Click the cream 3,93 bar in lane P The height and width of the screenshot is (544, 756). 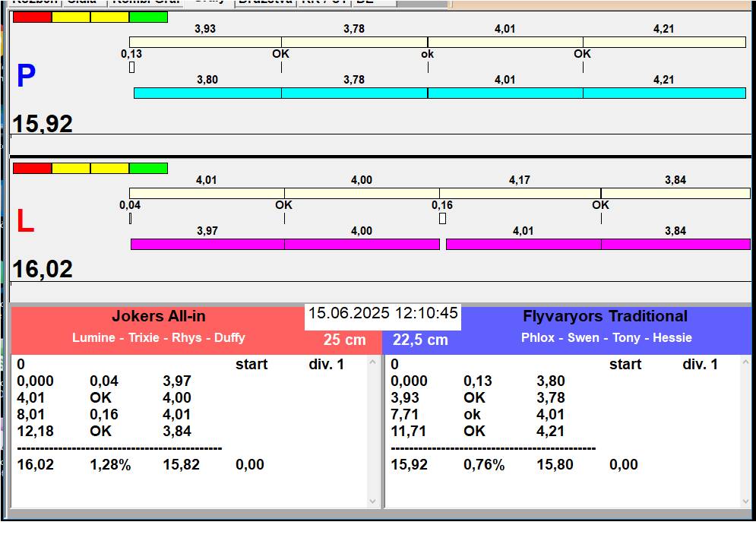(x=205, y=42)
